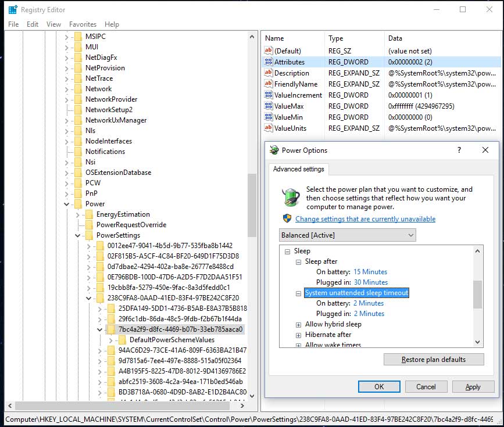The image size is (504, 427).
Task: Click the ValueUnits string value icon
Action: point(269,128)
